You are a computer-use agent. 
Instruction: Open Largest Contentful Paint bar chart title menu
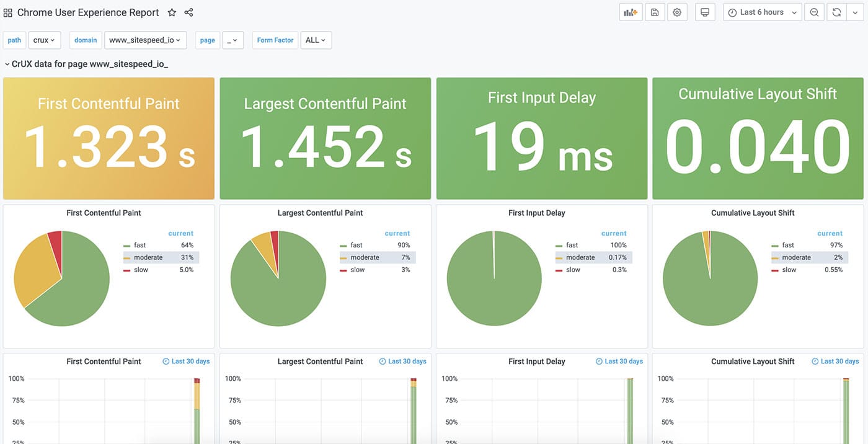click(320, 362)
